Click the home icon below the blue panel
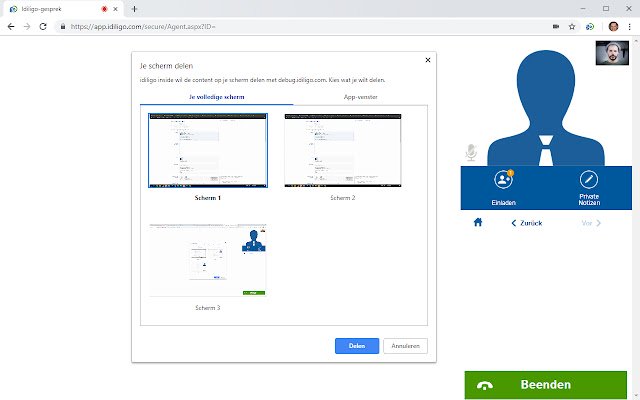 (x=478, y=222)
